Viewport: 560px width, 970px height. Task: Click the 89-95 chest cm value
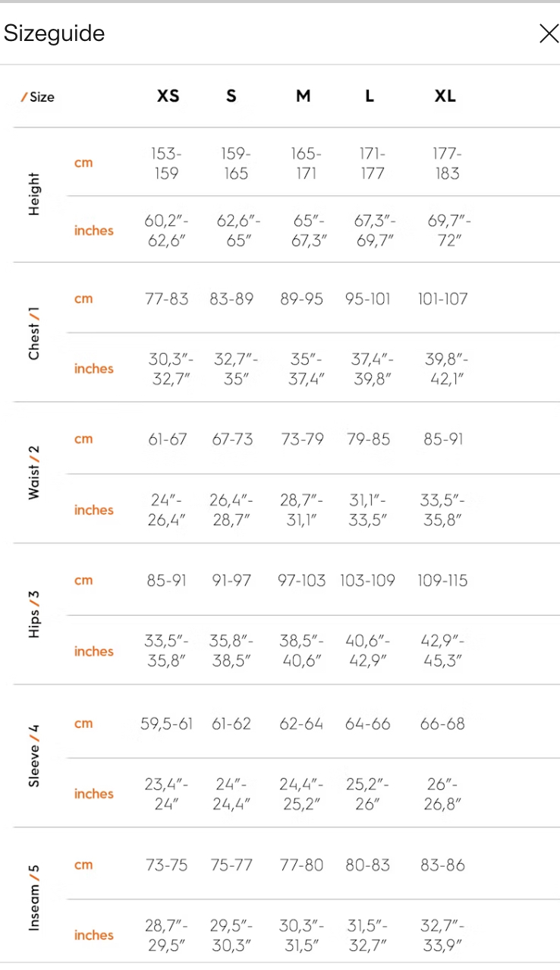pos(301,299)
